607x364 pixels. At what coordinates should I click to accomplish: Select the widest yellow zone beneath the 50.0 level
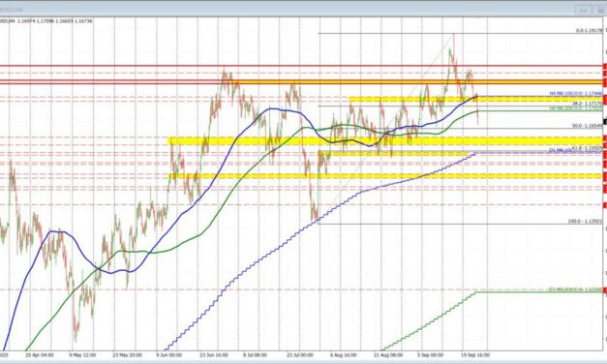point(385,141)
